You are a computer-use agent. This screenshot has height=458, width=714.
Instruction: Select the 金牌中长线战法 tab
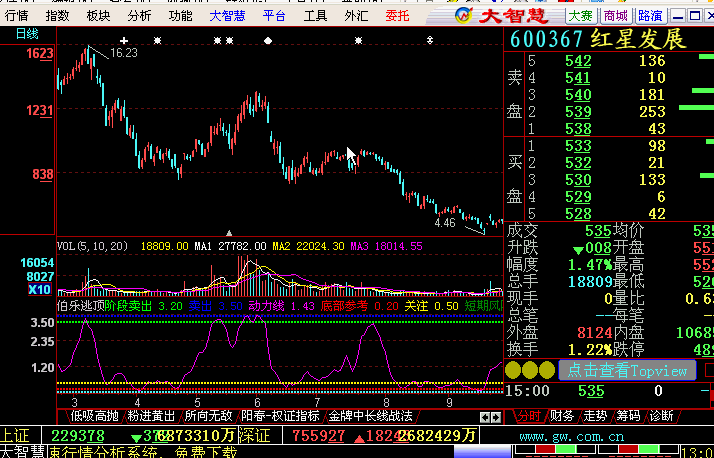370,416
